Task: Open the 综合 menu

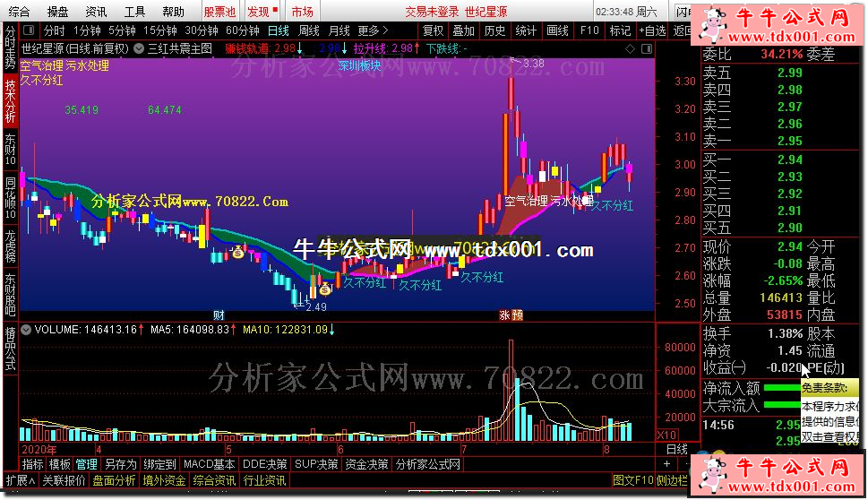Action: point(20,12)
